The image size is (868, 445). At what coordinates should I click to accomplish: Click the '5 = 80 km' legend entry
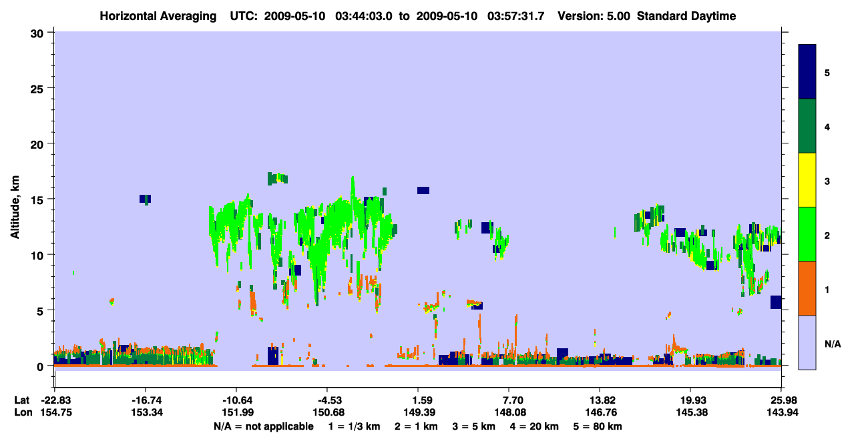pyautogui.click(x=598, y=426)
